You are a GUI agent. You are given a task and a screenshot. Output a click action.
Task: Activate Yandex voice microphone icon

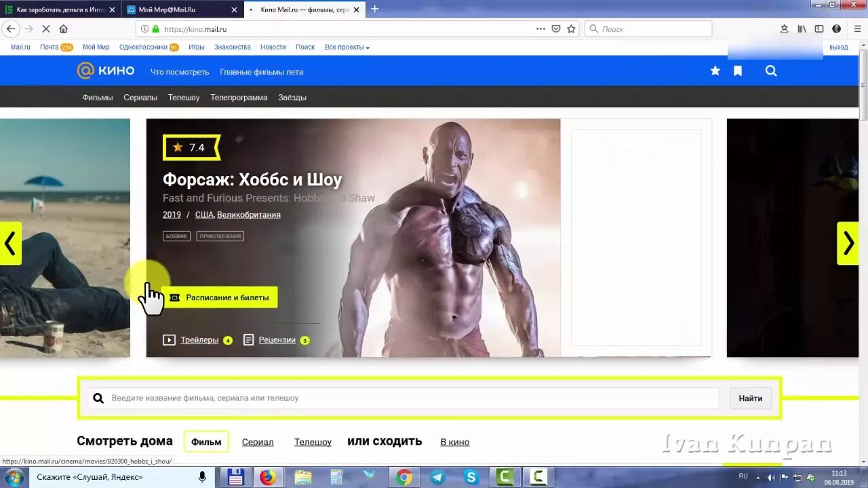click(x=202, y=477)
